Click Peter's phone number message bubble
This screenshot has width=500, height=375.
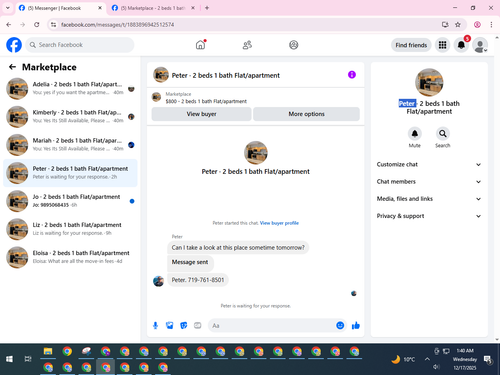coord(198,280)
